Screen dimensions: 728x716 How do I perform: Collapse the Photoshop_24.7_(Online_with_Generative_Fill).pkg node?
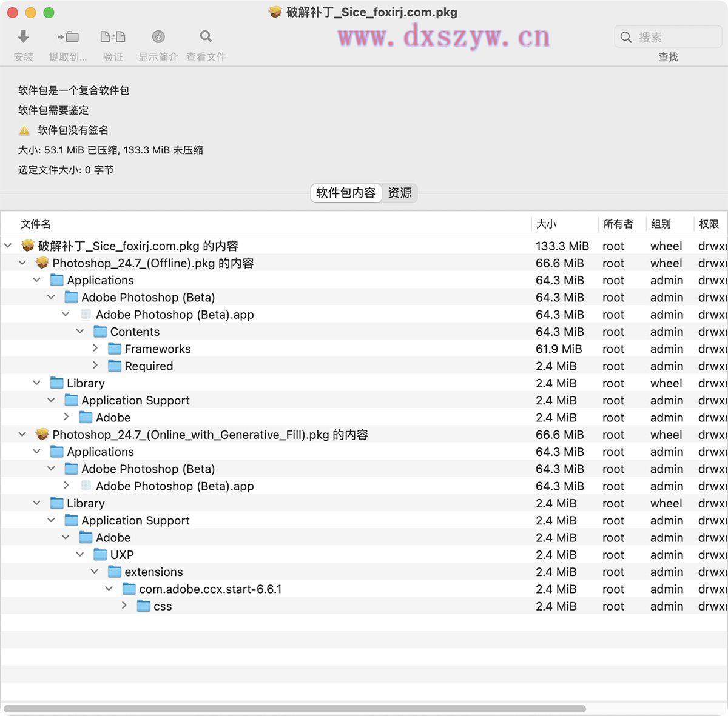[22, 434]
